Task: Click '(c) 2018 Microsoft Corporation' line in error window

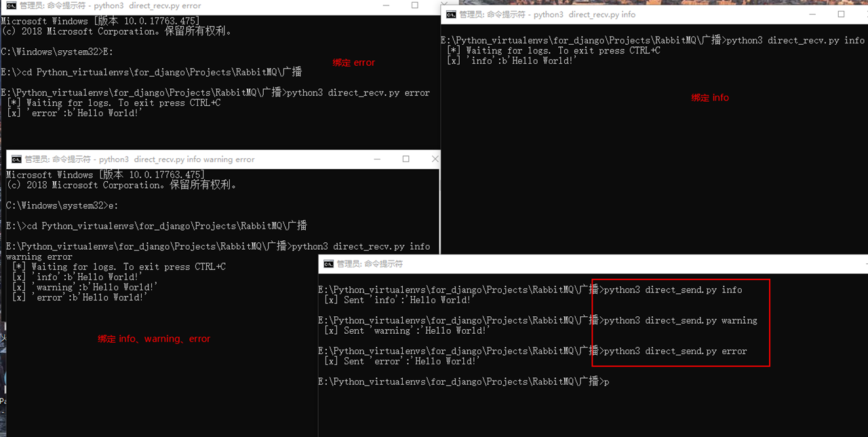Action: [117, 31]
